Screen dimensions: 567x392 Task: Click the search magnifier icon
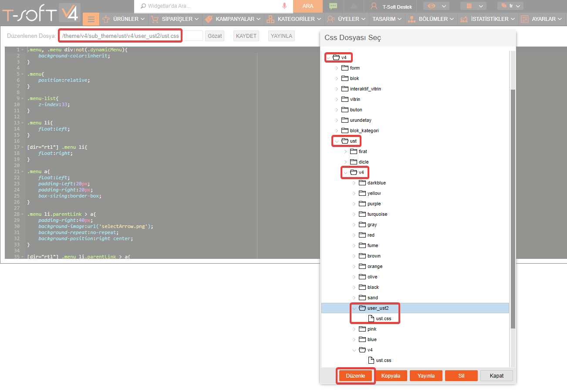[143, 6]
